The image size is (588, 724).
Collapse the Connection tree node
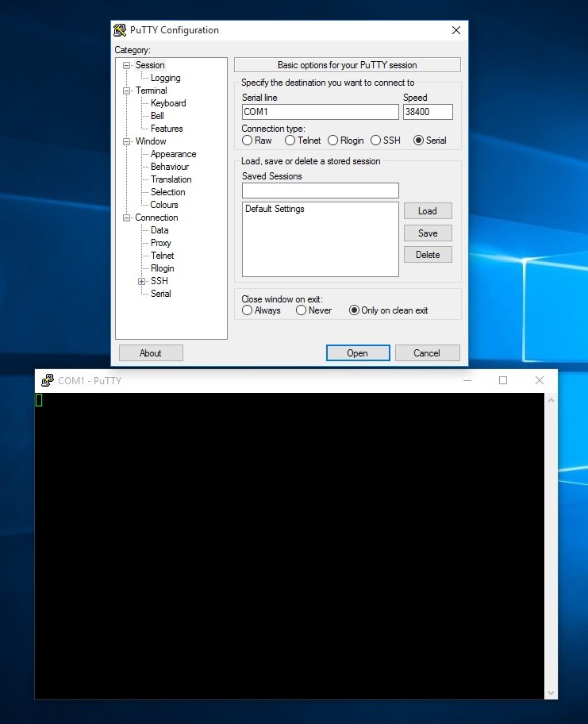[x=126, y=218]
